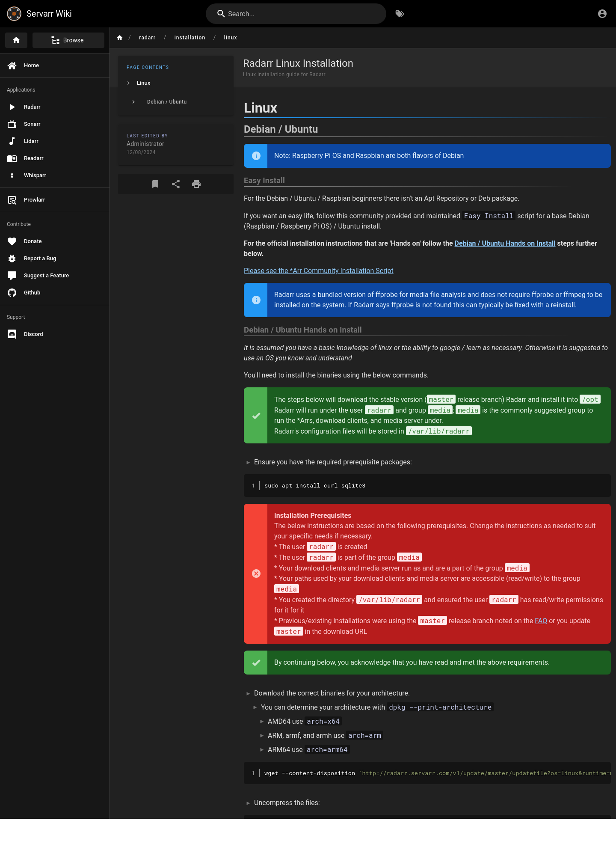Click the Servarr Wiki logo icon
Screen dimensions: 616x856
tap(14, 14)
